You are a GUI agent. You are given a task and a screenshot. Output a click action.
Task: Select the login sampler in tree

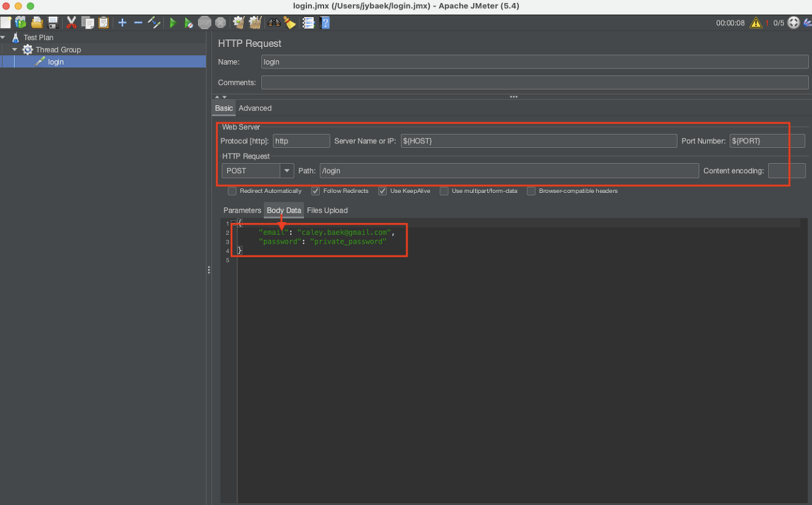(56, 62)
